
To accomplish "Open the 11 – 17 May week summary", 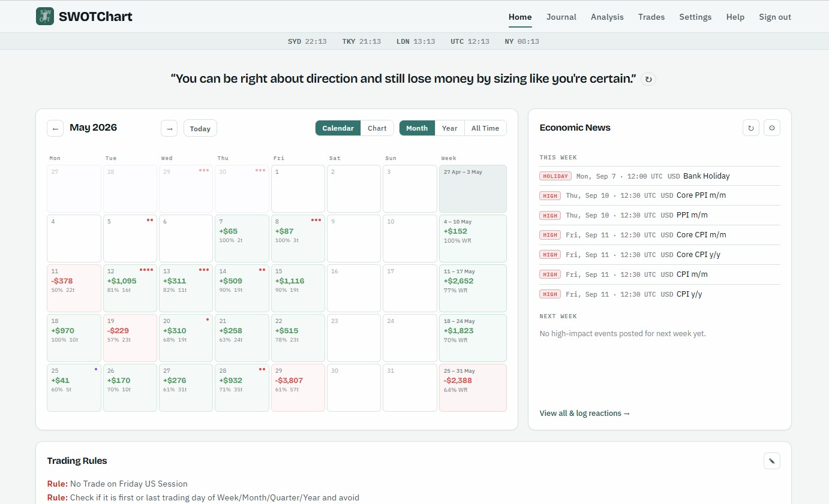I will 473,288.
